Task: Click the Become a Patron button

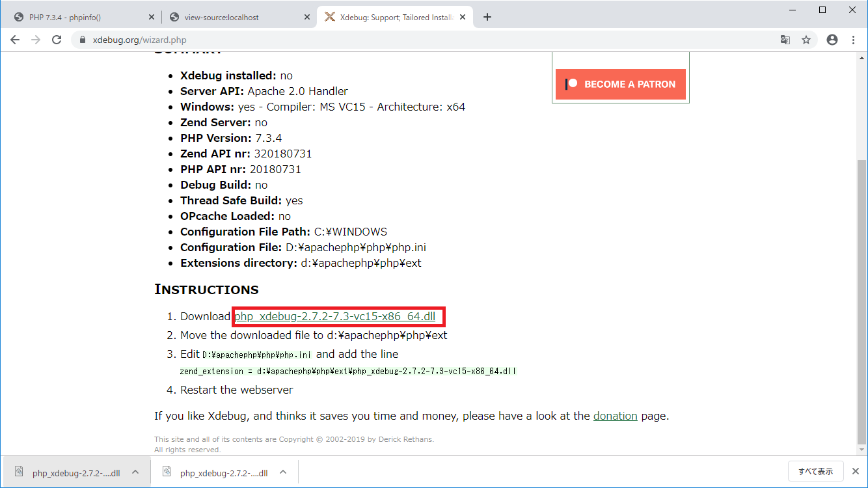Action: tap(621, 84)
